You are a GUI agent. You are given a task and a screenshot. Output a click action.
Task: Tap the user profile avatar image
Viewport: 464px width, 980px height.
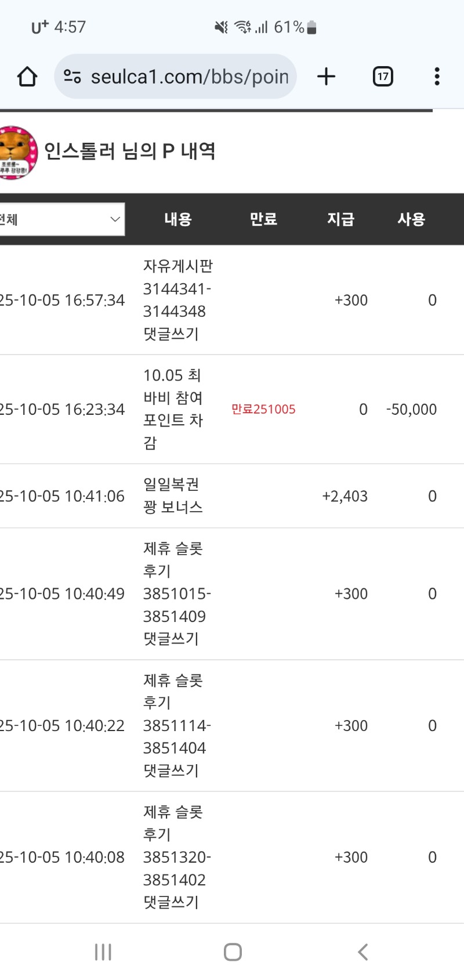(17, 152)
